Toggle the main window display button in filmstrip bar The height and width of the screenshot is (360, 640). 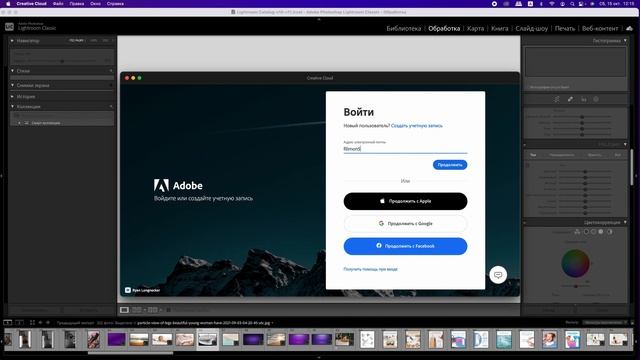point(7,323)
